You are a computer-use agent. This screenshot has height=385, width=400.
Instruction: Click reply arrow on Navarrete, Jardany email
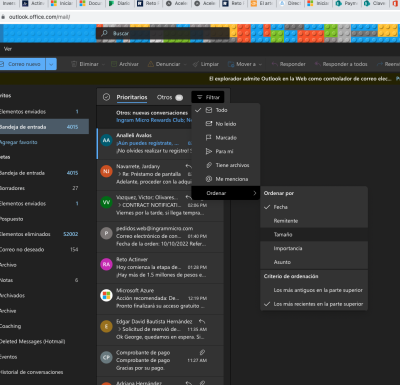tap(189, 166)
